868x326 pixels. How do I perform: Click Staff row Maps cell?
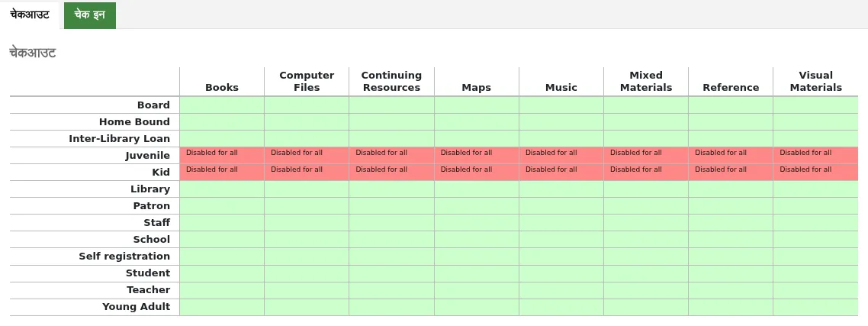(477, 223)
